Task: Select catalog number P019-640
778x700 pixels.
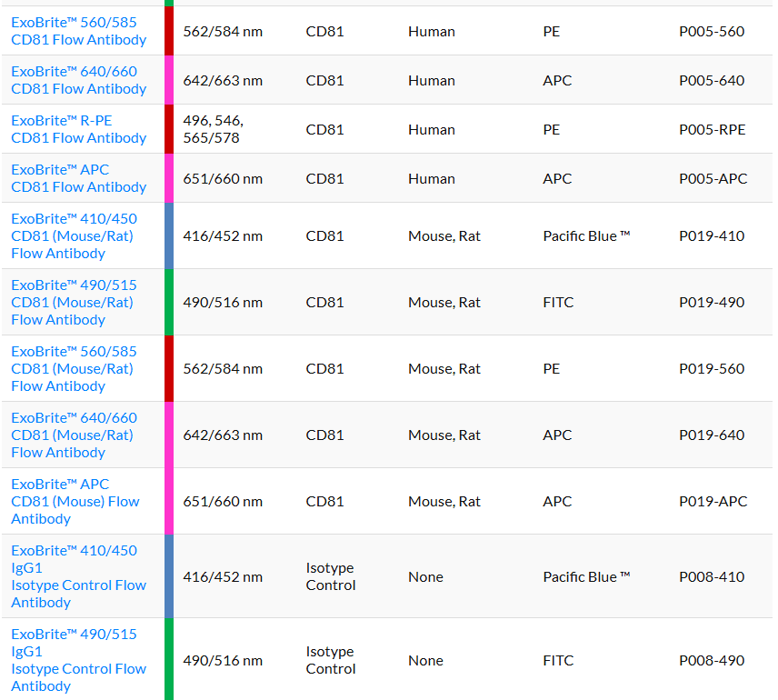Action: pos(712,435)
